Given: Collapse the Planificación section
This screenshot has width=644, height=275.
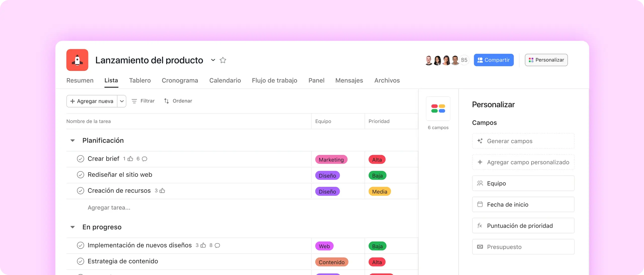Looking at the screenshot, I should click(72, 140).
